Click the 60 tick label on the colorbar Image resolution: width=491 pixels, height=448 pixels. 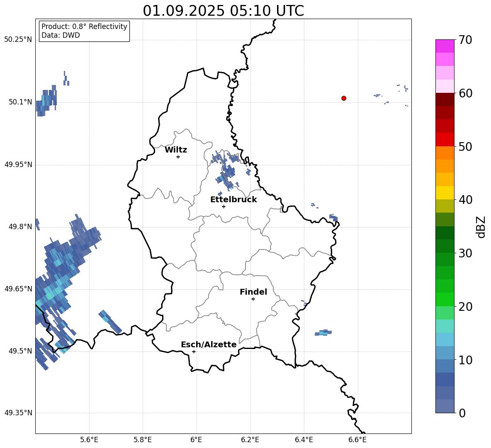465,93
